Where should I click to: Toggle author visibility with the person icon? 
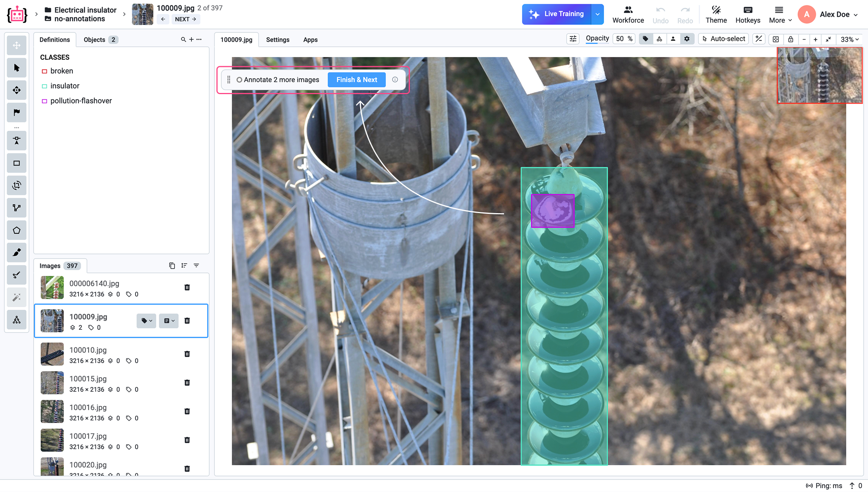click(673, 39)
